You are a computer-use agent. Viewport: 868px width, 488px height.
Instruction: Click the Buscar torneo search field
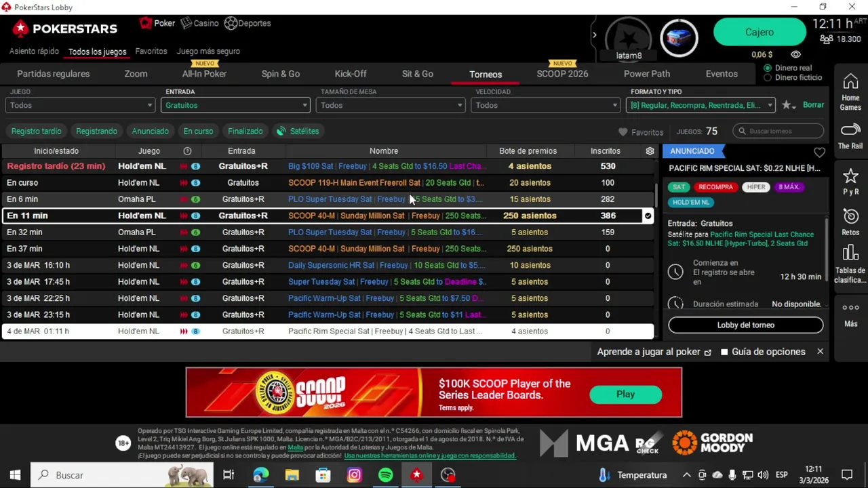tap(778, 131)
